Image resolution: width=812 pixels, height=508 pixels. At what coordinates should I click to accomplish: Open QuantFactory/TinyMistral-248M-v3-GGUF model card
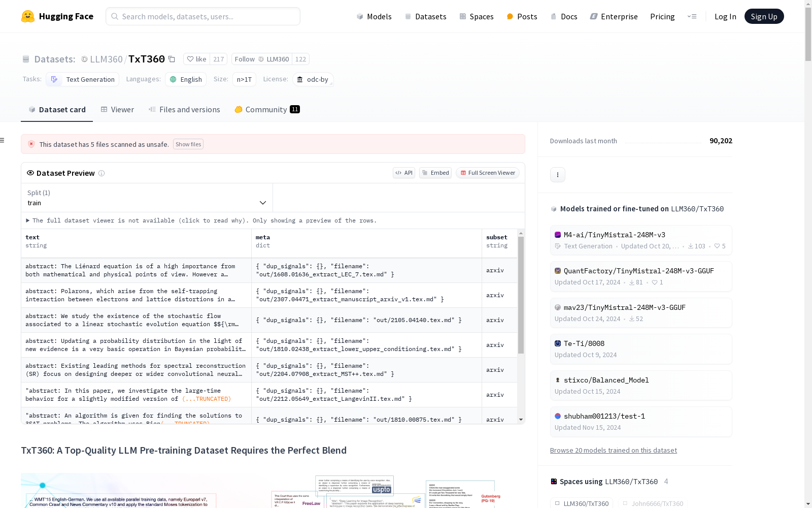point(641,276)
